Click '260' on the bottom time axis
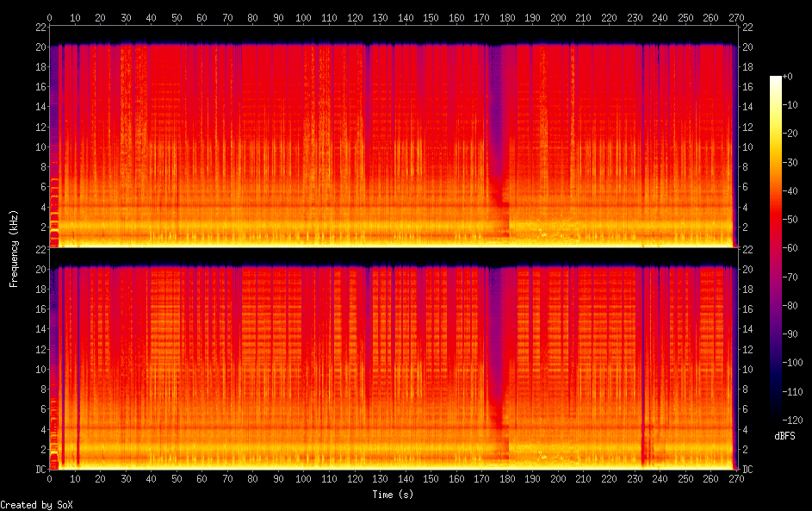This screenshot has height=511, width=812. (x=710, y=479)
